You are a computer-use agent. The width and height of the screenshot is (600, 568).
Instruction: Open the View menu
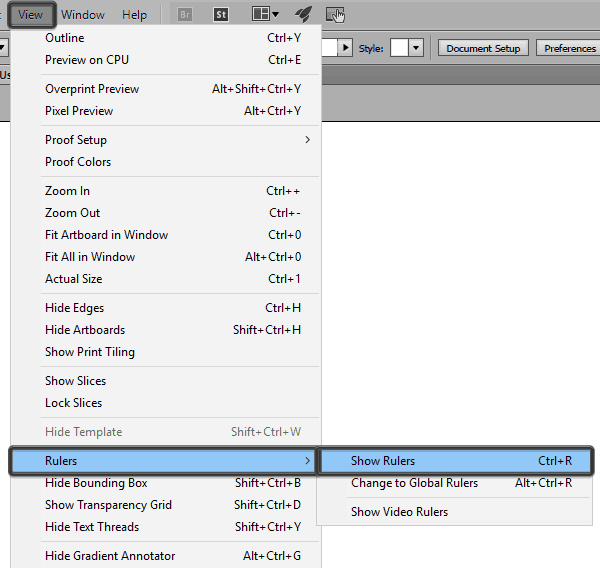pyautogui.click(x=31, y=15)
